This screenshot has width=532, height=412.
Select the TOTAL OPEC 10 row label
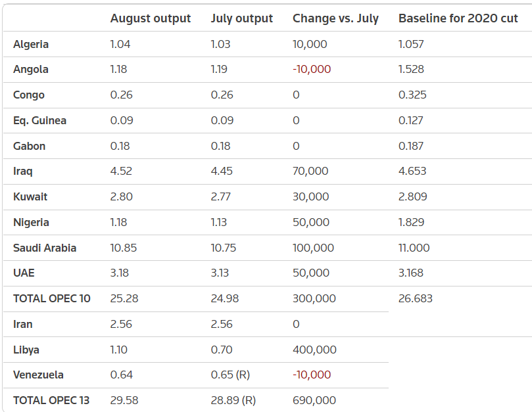point(52,298)
